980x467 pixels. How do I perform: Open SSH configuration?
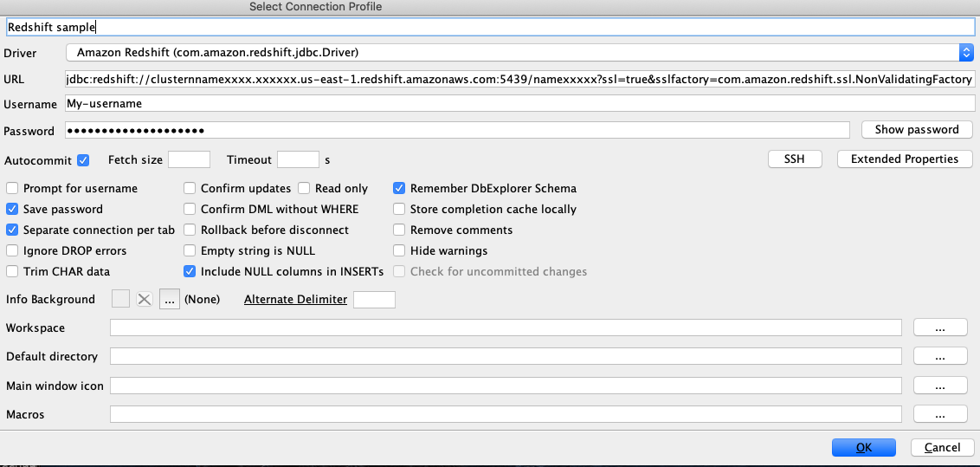[x=794, y=159]
